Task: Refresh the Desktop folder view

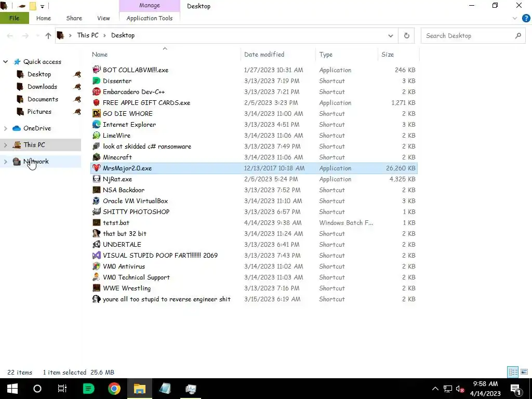Action: click(x=406, y=36)
